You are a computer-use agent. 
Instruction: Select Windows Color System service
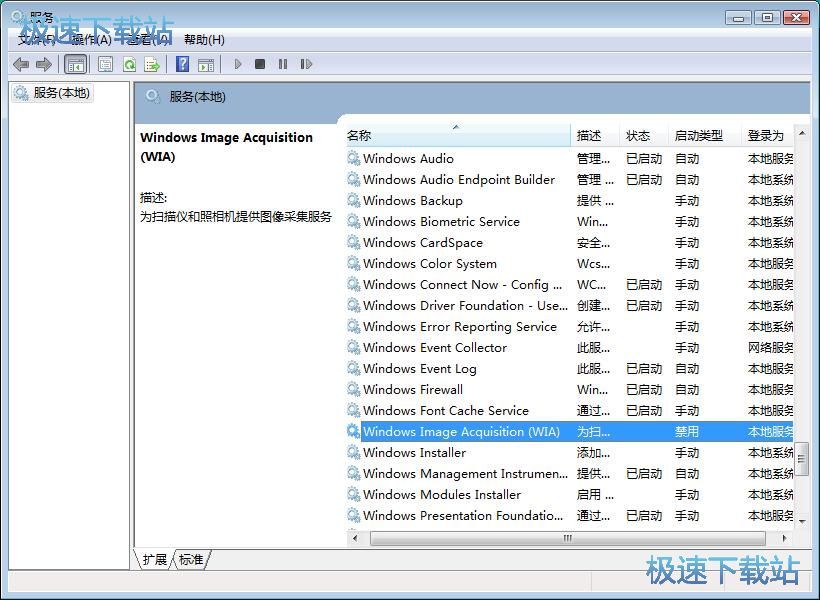(x=570, y=264)
